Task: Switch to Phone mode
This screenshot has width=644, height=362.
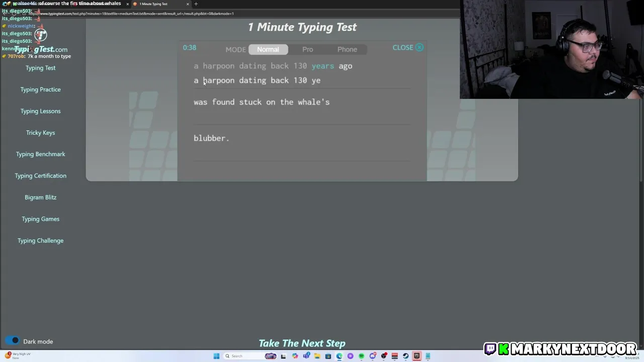Action: (347, 49)
